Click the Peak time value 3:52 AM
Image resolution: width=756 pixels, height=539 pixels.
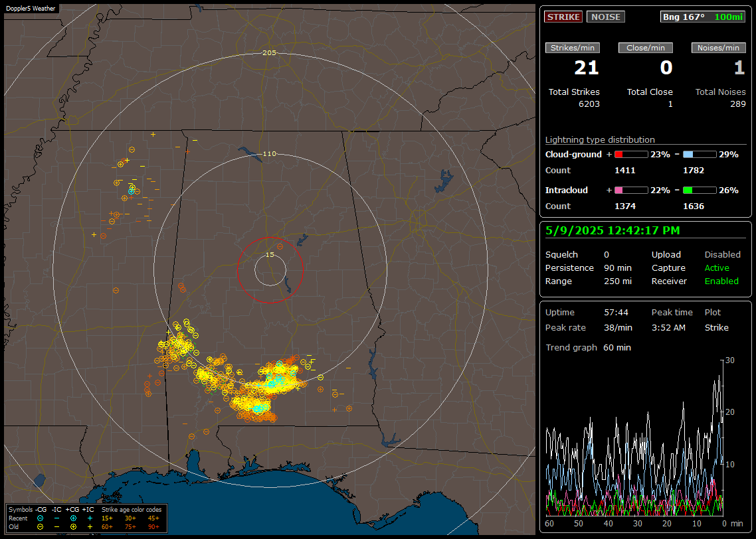(668, 327)
